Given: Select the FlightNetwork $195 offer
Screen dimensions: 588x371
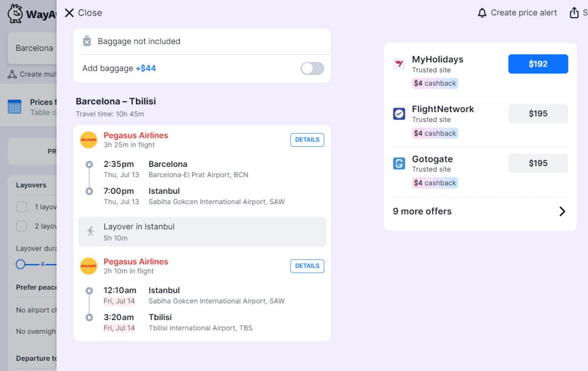Looking at the screenshot, I should click(x=538, y=114).
